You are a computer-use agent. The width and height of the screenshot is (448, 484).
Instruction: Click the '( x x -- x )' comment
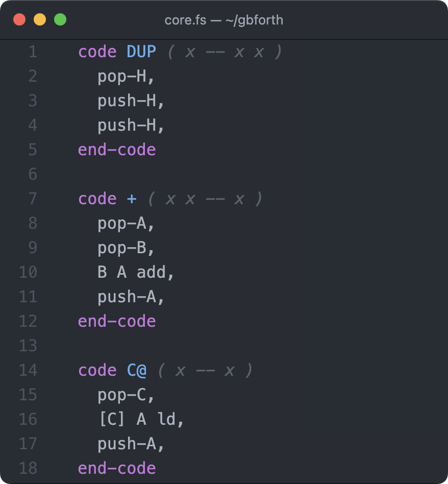pos(205,199)
